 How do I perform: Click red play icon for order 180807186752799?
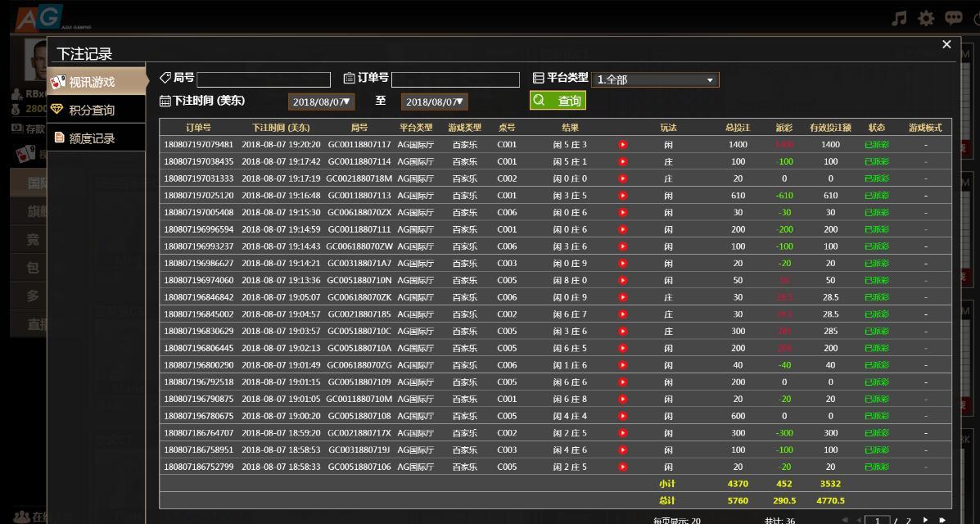622,467
